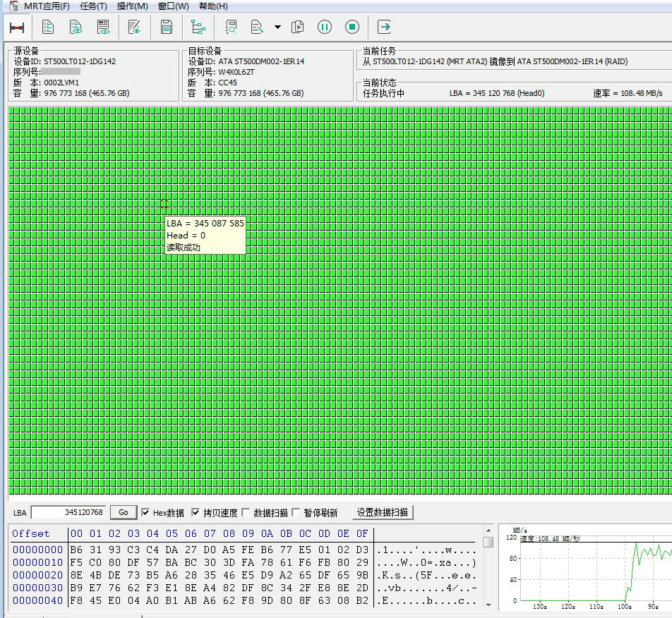Click the hex view scrollbar thumb
The width and height of the screenshot is (672, 618).
point(488,543)
